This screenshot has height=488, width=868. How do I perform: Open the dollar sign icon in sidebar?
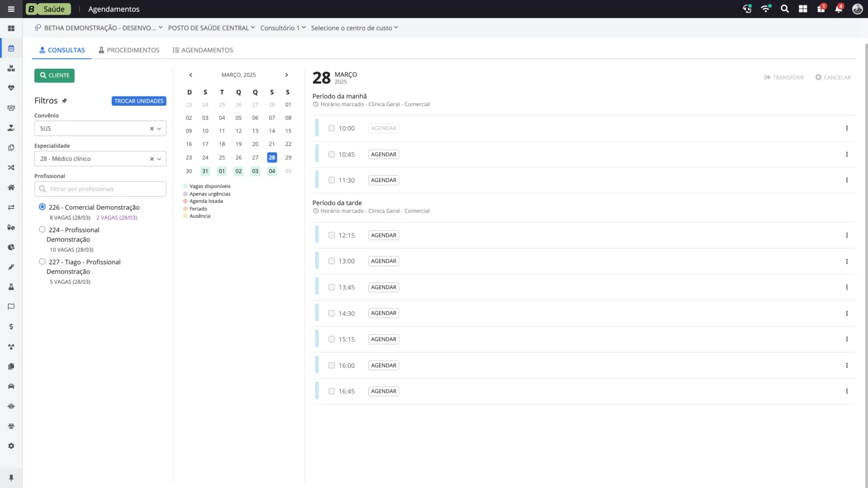(x=11, y=326)
